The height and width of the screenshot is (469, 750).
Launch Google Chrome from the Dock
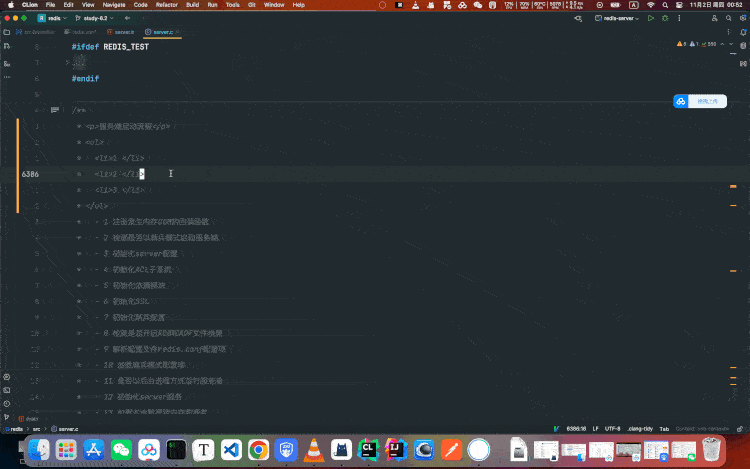[x=258, y=450]
